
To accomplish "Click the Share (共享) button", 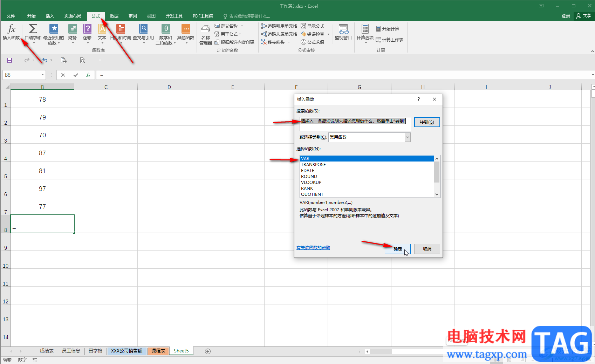I will pos(583,16).
